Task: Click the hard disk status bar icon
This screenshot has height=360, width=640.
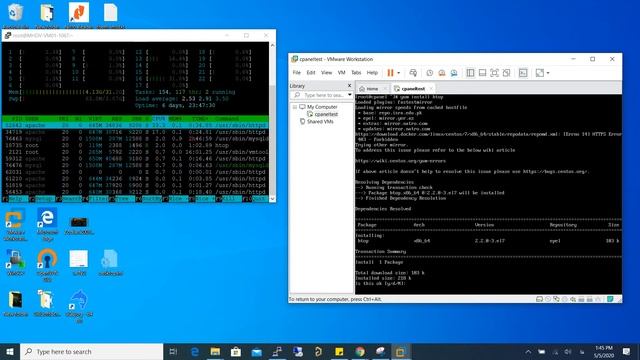Action: point(539,299)
